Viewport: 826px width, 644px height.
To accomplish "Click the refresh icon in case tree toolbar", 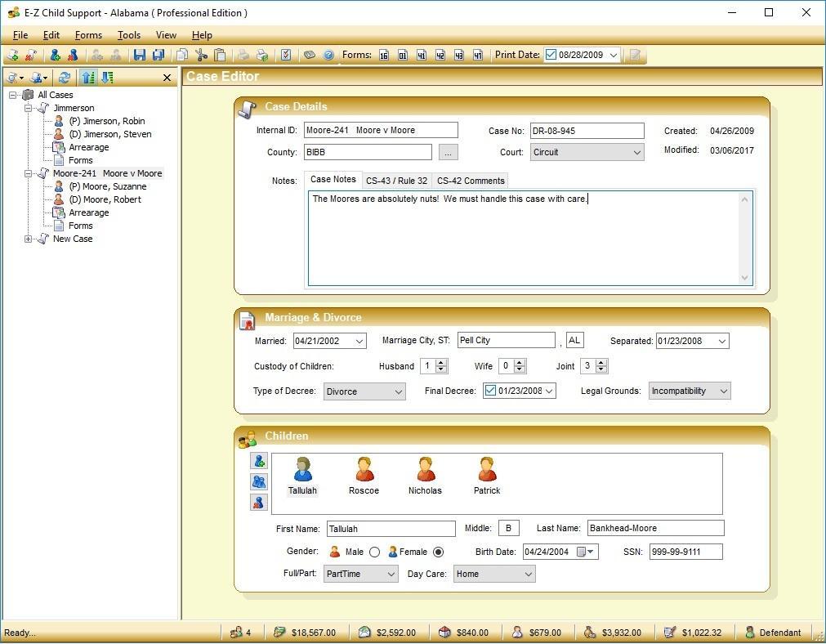I will tap(65, 78).
